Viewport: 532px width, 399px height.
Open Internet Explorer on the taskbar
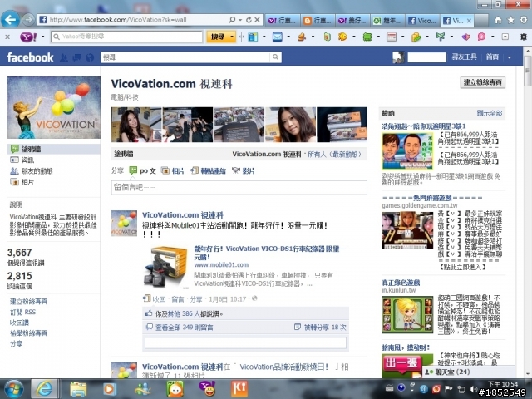(44, 389)
